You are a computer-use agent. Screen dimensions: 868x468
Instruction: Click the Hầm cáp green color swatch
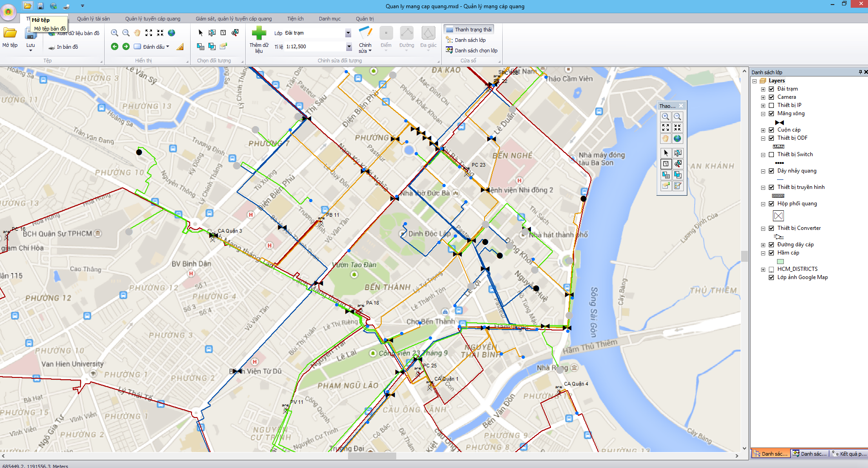pyautogui.click(x=781, y=261)
